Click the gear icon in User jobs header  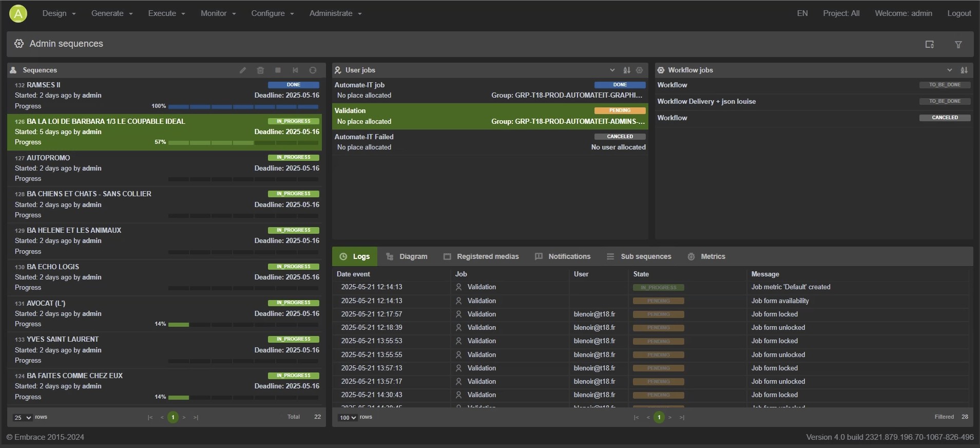click(x=640, y=70)
